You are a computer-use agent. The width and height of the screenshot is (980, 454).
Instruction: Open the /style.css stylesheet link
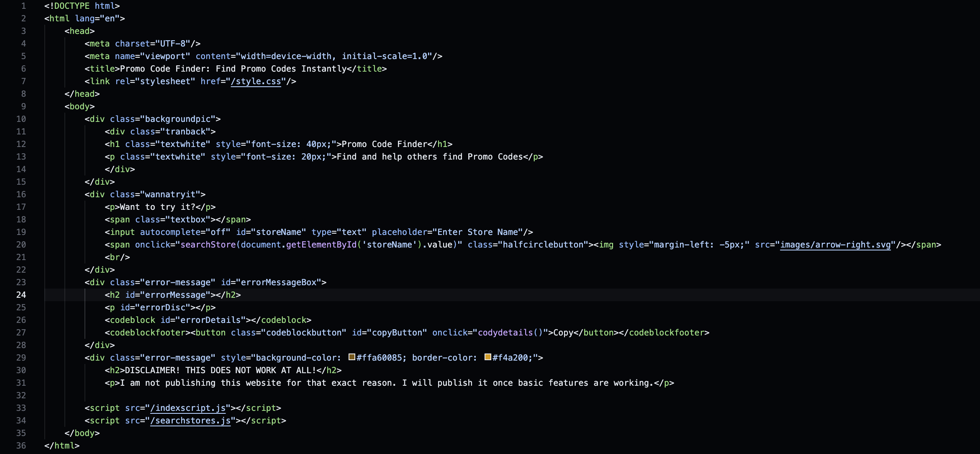pyautogui.click(x=256, y=81)
